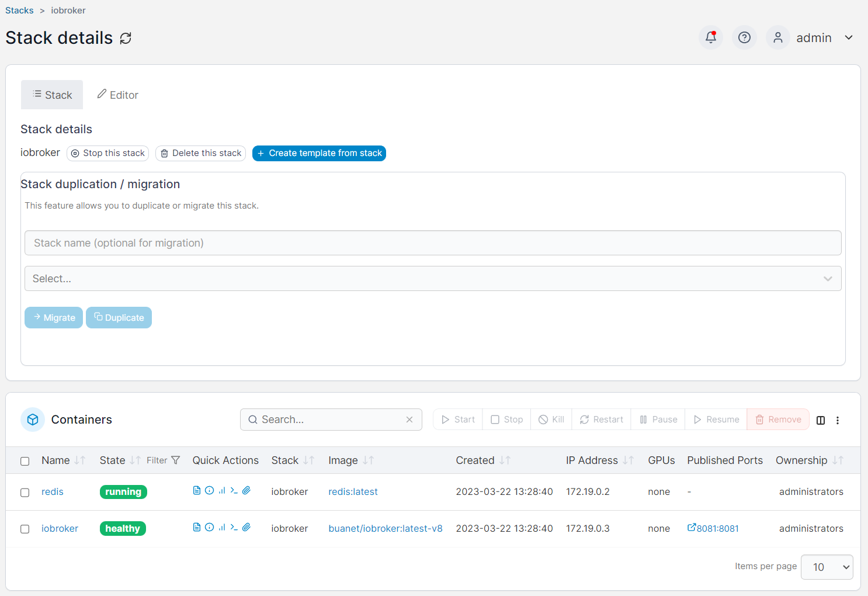Open the redis container link
The image size is (868, 596).
(53, 492)
